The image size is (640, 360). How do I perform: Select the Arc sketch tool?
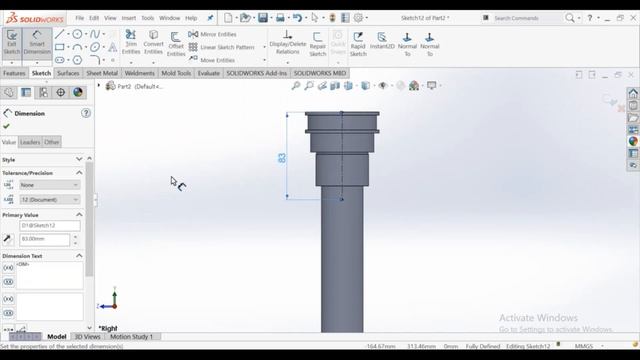[x=77, y=47]
